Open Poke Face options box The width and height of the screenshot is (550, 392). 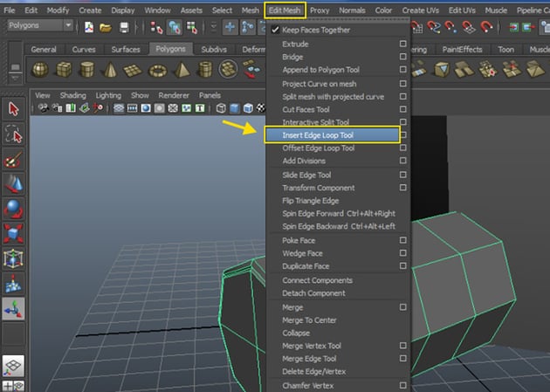403,240
